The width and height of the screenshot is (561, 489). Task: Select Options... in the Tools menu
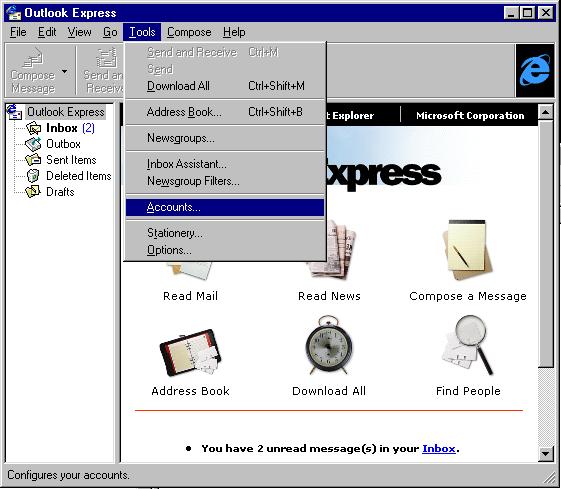tap(225, 250)
